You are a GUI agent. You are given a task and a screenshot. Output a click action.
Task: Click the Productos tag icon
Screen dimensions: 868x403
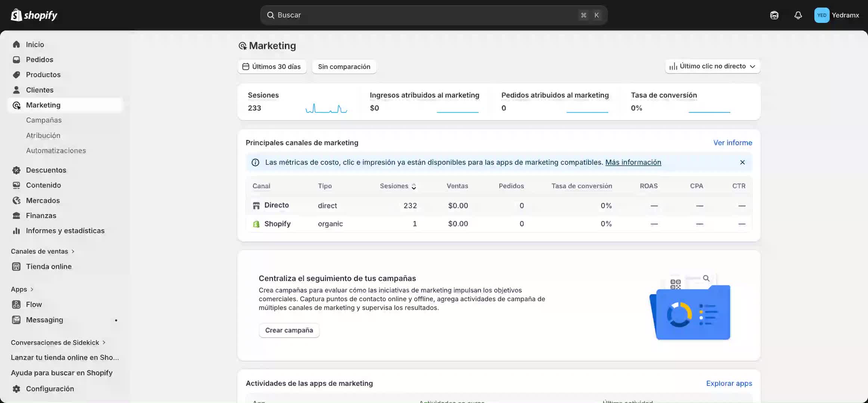tap(16, 75)
